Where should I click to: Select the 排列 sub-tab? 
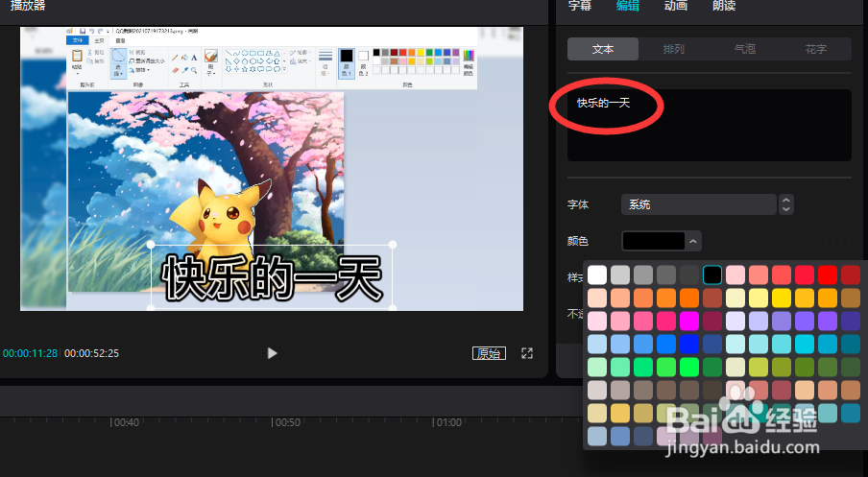(674, 49)
